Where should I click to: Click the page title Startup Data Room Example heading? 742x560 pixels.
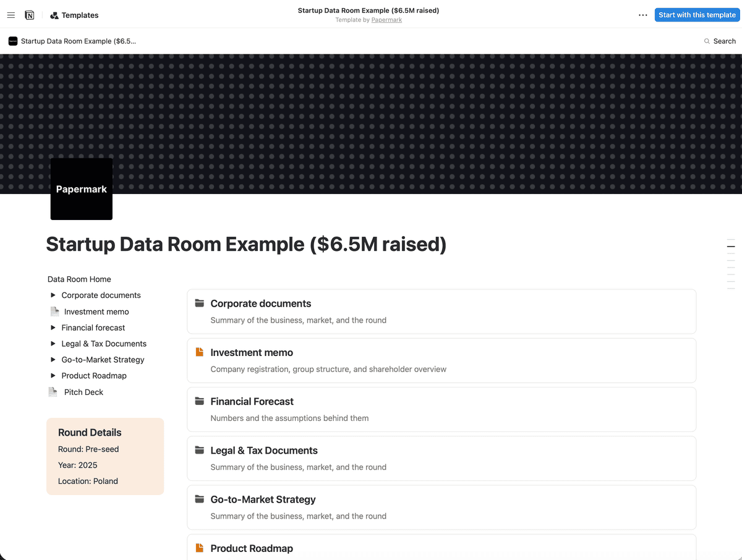(246, 245)
